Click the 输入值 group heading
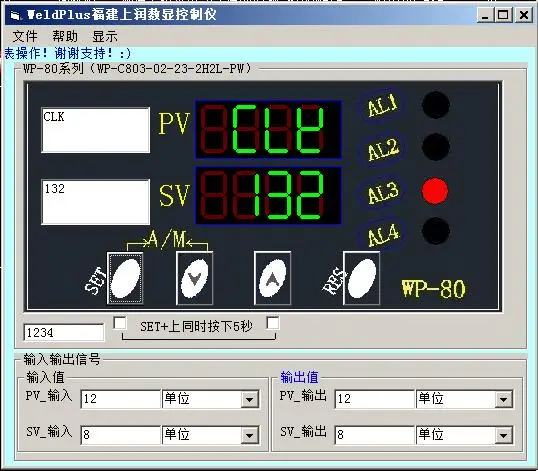The height and width of the screenshot is (471, 538). (45, 377)
